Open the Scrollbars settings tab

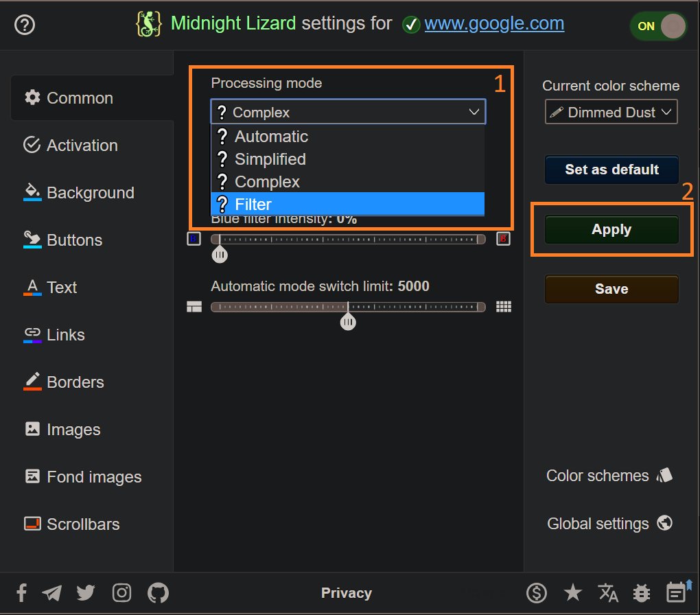[71, 524]
